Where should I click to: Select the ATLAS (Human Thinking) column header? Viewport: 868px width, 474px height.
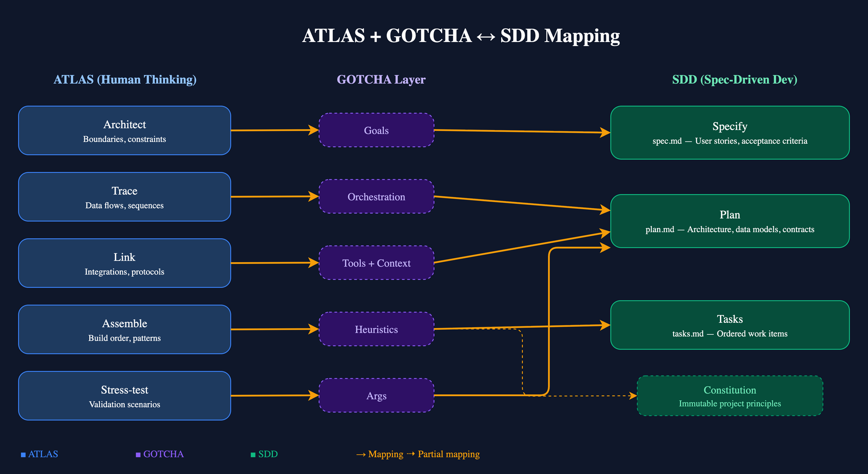point(125,80)
